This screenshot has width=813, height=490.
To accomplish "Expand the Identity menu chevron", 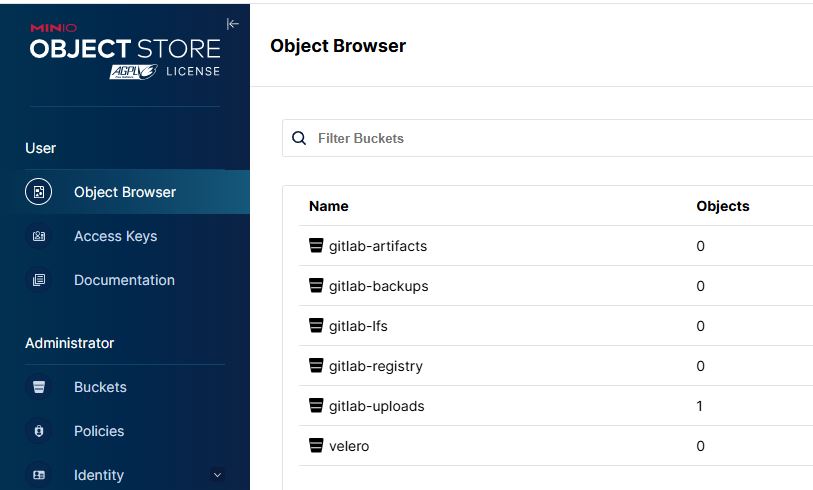I will tap(218, 475).
